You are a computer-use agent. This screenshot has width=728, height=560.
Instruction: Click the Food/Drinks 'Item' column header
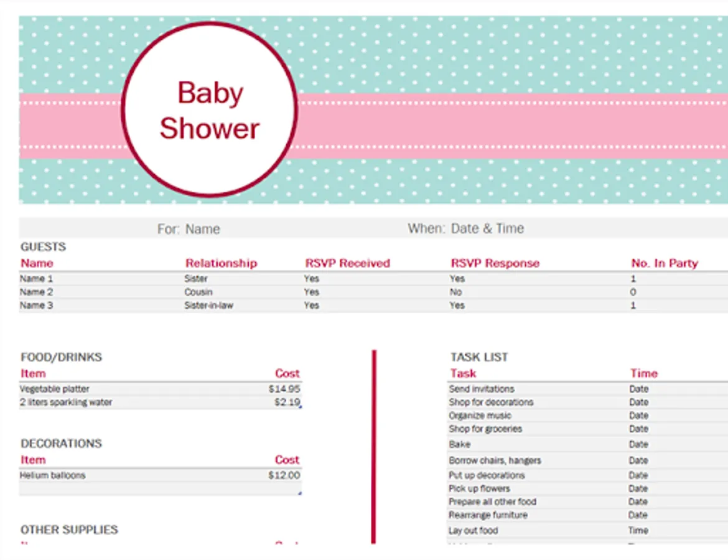coord(33,373)
